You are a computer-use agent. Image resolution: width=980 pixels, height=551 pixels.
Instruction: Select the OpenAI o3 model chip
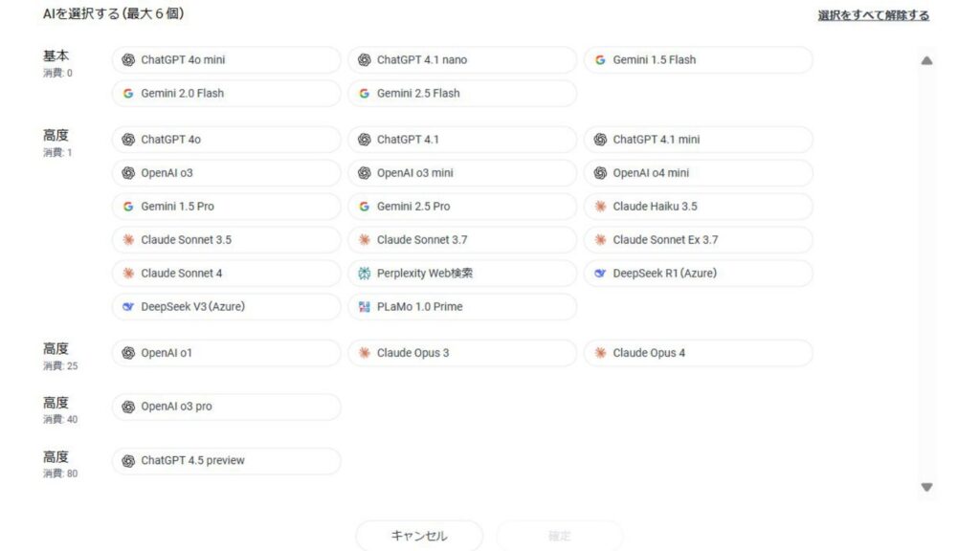pyautogui.click(x=226, y=173)
